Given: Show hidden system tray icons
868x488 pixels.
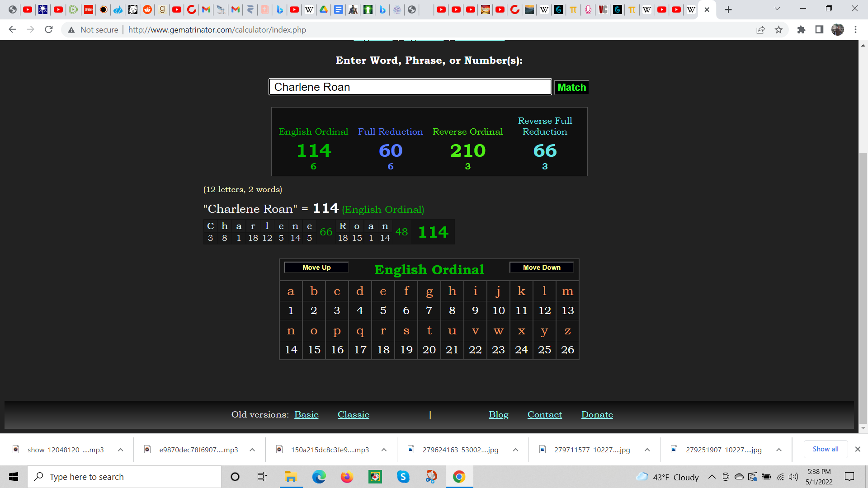Looking at the screenshot, I should coord(712,477).
